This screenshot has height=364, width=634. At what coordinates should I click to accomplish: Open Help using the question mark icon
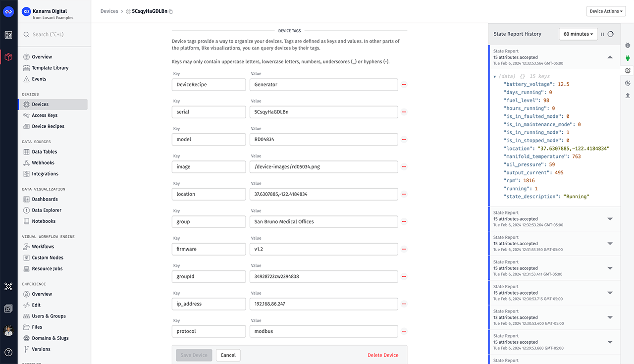click(x=8, y=352)
